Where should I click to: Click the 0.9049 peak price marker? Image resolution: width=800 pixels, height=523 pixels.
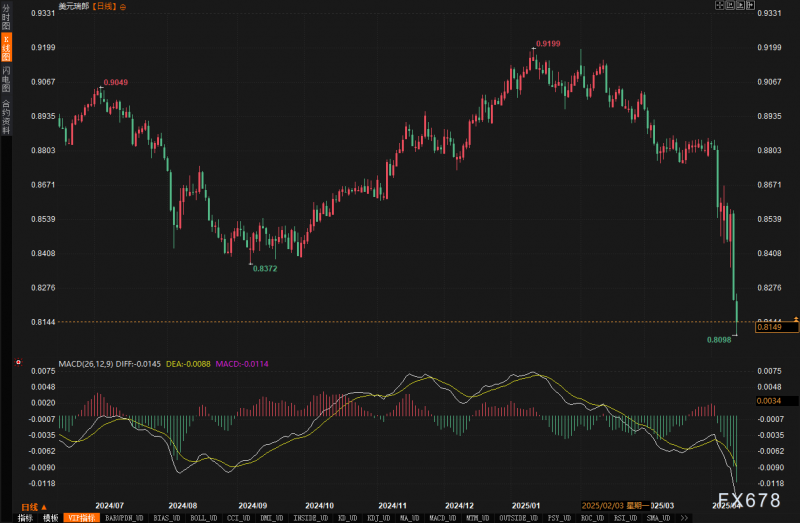tap(116, 82)
